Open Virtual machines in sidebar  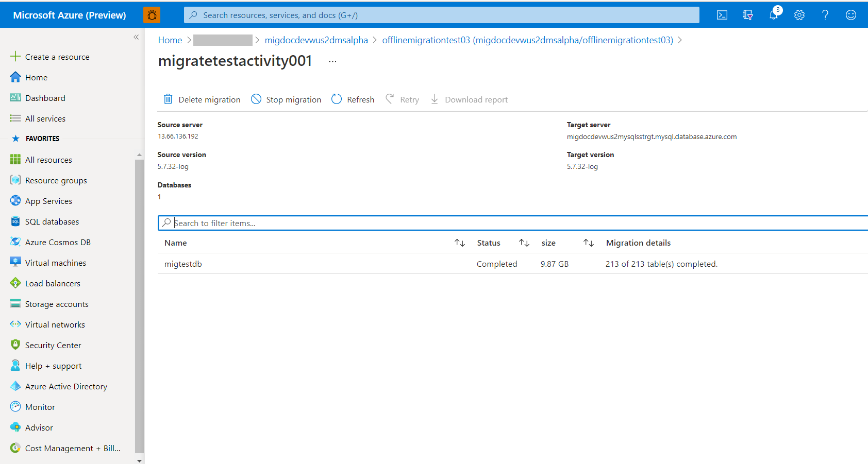pyautogui.click(x=56, y=263)
